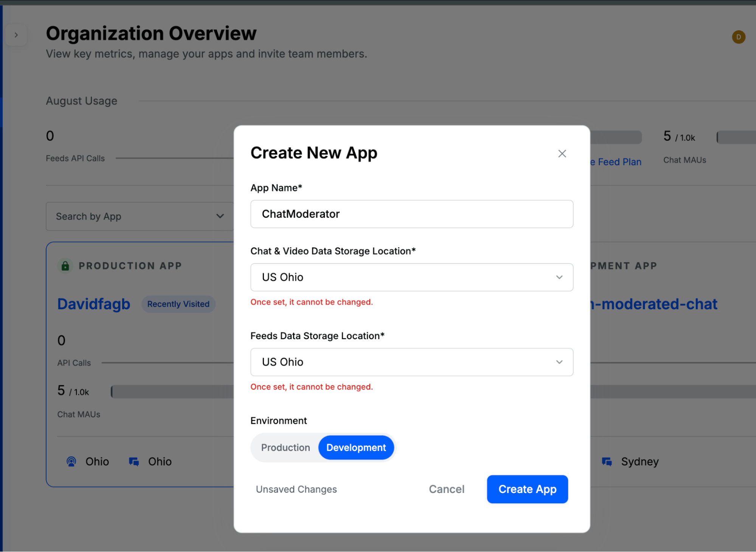Click the Create App button
This screenshot has width=756, height=552.
(x=527, y=489)
